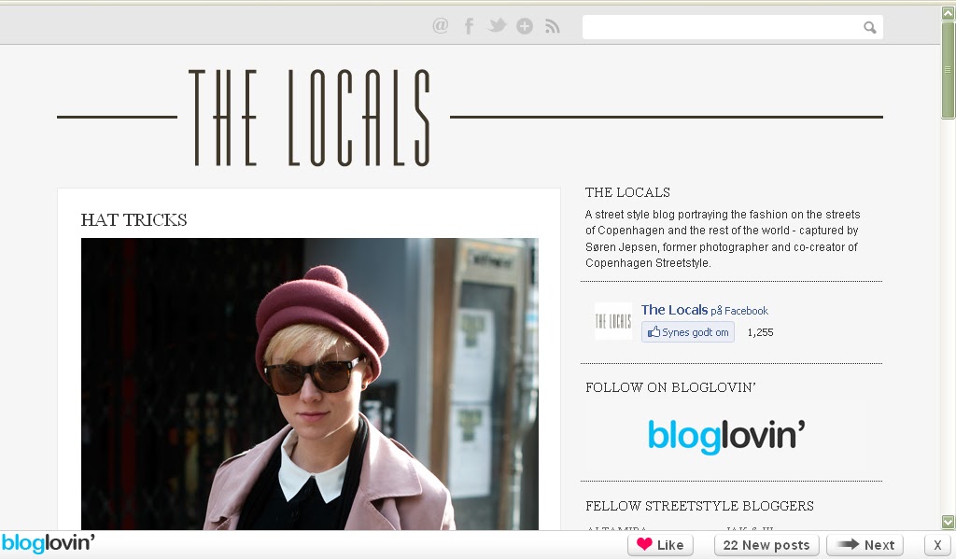Open the Facebook icon in the header

pos(469,26)
